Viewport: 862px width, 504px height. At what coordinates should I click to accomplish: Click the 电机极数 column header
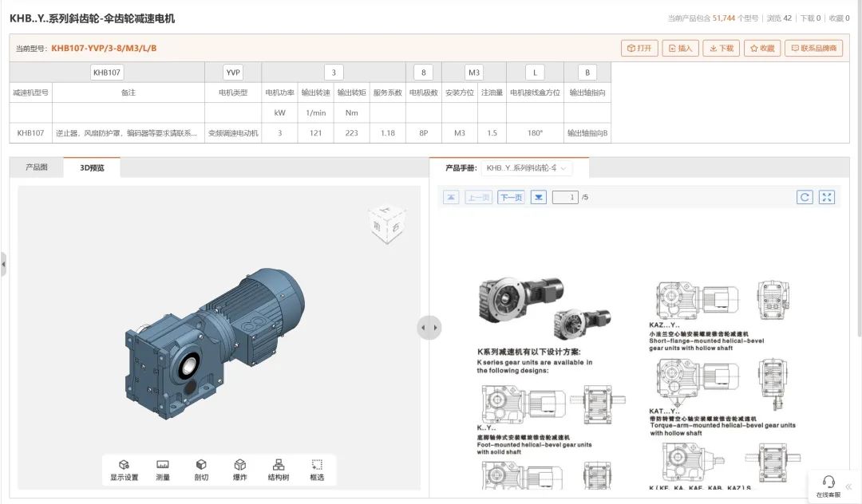pos(423,93)
